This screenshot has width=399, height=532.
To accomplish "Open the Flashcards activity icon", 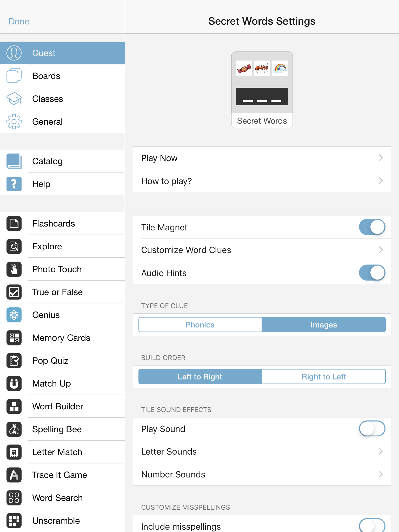I will (14, 223).
